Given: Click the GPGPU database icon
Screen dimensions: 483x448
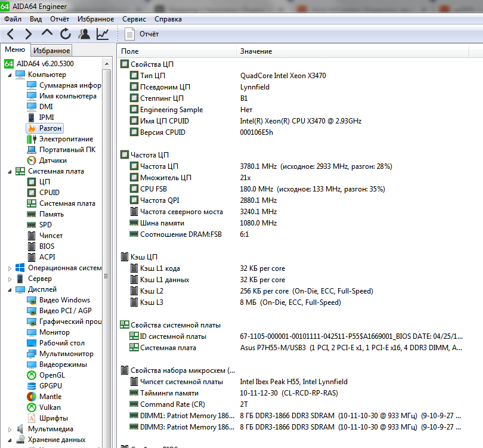Looking at the screenshot, I should click(32, 386).
